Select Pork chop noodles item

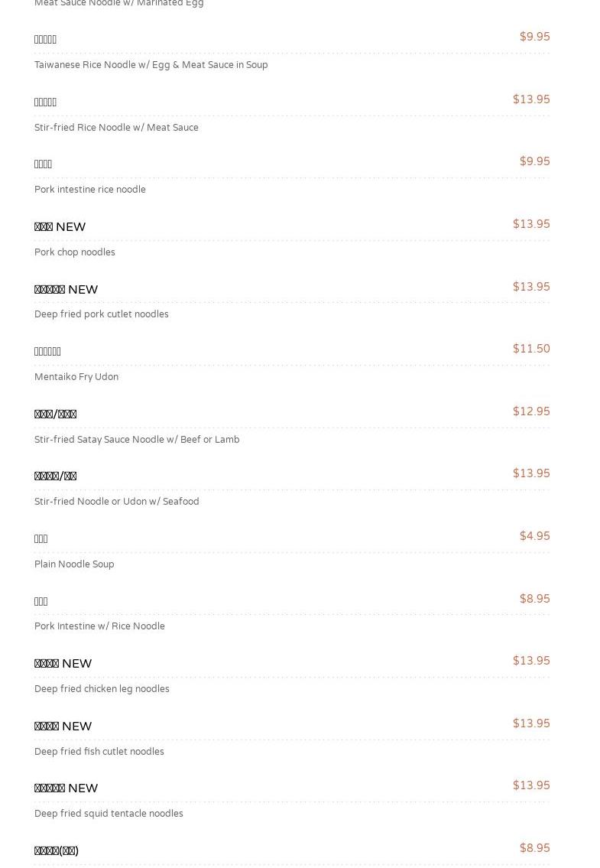(x=75, y=252)
